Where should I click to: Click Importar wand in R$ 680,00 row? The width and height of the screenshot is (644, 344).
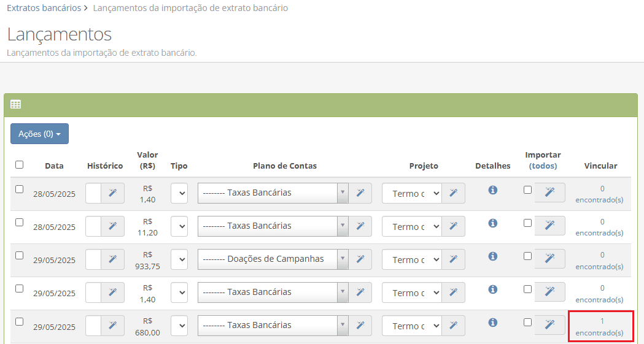[x=549, y=325]
